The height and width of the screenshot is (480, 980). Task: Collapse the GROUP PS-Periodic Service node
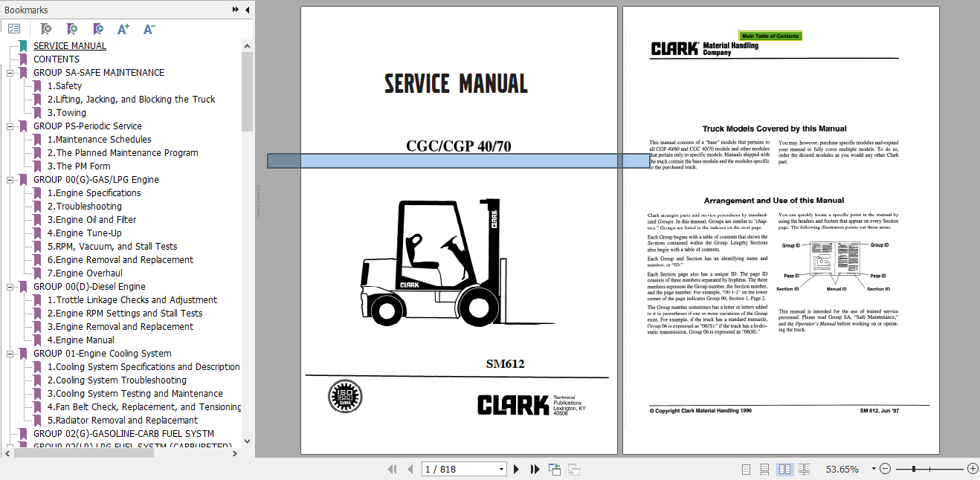[10, 126]
